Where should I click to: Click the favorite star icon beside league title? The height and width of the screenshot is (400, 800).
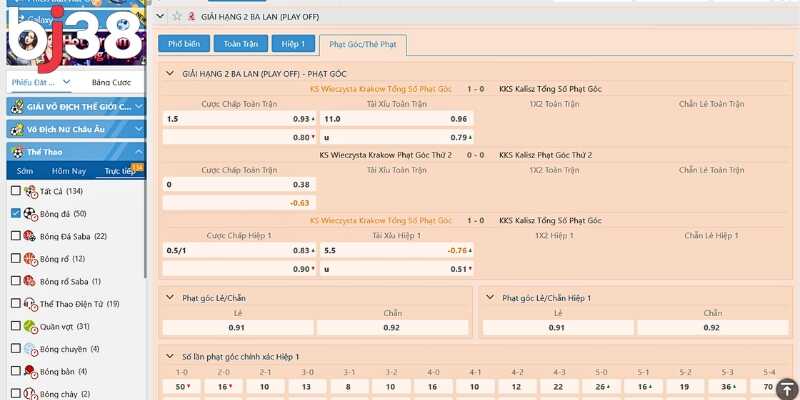pos(177,17)
